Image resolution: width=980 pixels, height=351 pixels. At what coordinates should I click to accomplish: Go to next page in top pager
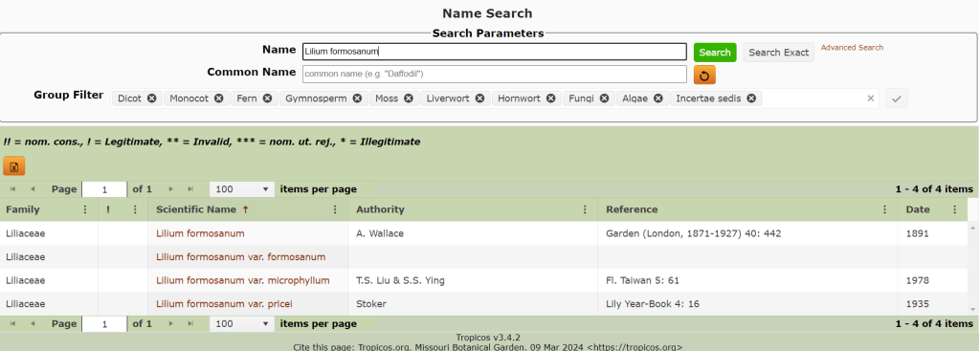pos(170,189)
